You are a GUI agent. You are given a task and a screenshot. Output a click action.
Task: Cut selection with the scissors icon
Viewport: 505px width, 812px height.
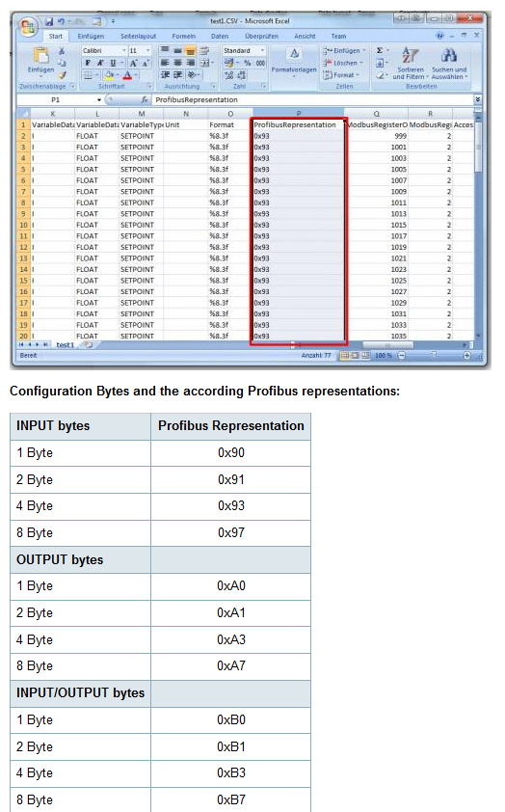click(62, 51)
